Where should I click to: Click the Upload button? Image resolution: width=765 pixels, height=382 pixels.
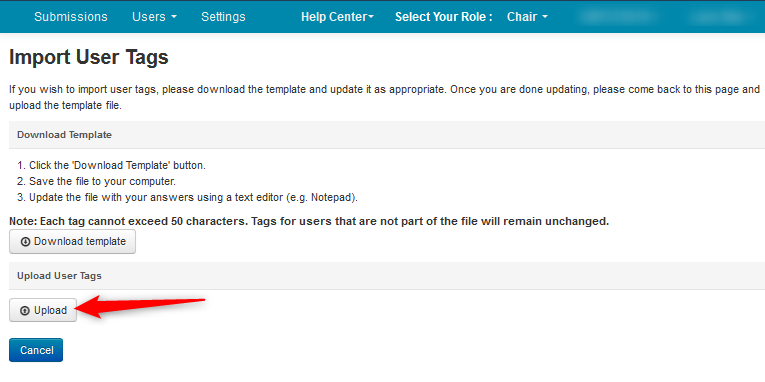(x=43, y=310)
